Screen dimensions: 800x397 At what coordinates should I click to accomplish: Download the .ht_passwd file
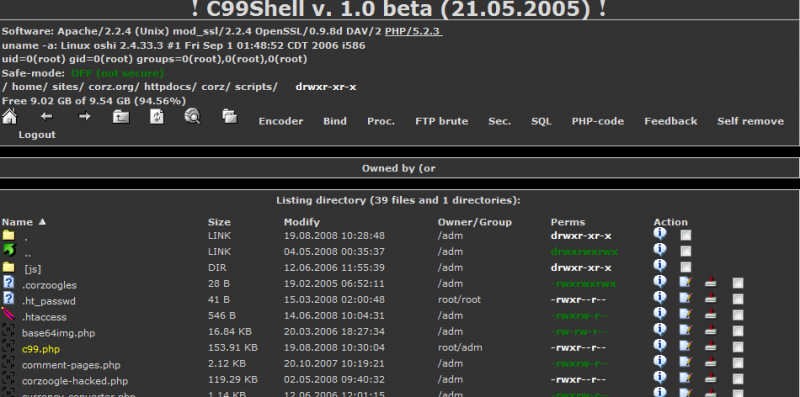(x=711, y=299)
